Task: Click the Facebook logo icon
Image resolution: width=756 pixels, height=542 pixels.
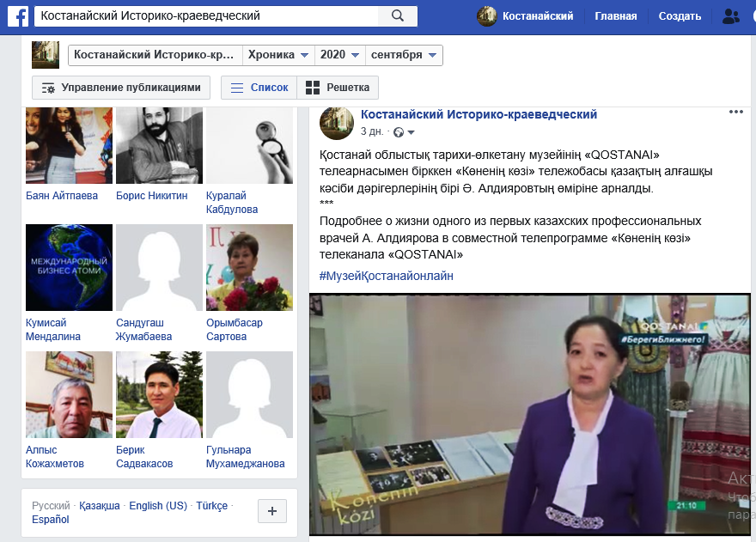Action: 19,15
